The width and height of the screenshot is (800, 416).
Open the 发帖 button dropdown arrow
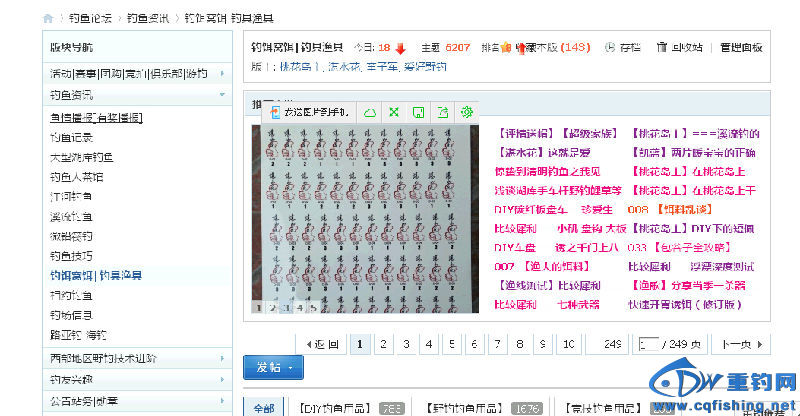tap(291, 368)
